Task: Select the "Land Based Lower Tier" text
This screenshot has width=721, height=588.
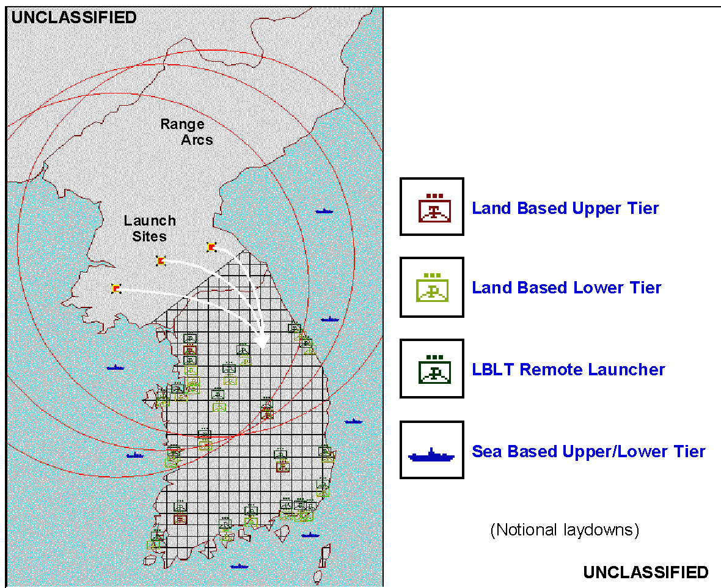Action: [x=566, y=288]
